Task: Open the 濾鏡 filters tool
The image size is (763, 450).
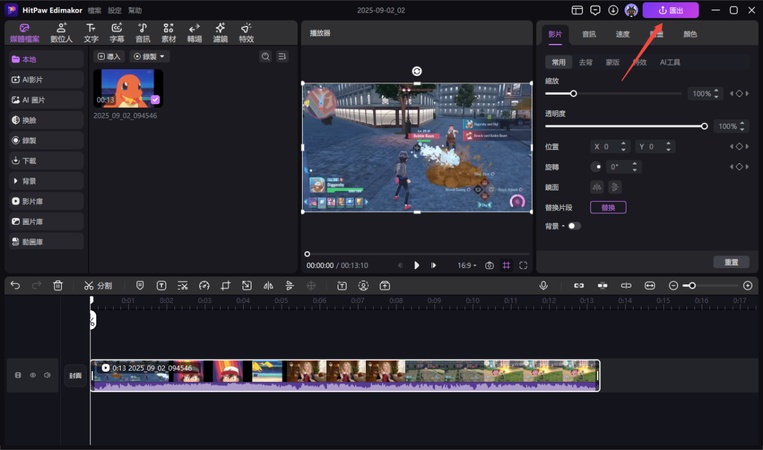Action: 220,33
